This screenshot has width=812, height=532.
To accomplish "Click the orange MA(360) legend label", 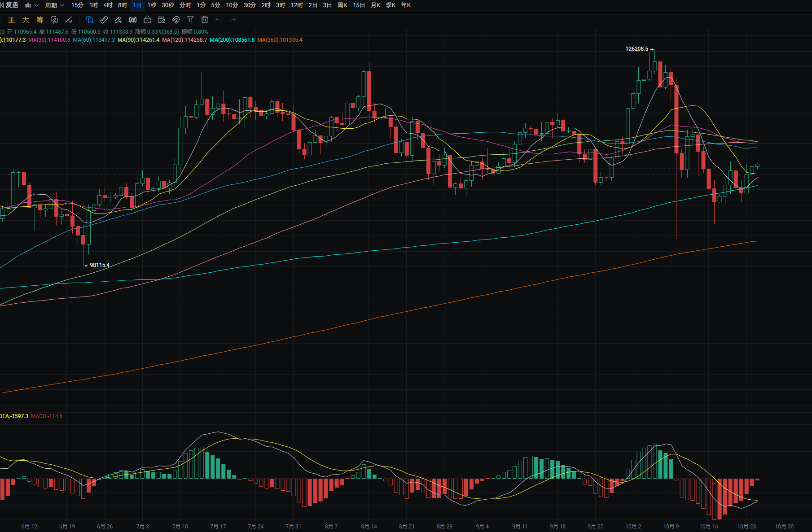I will (x=280, y=40).
